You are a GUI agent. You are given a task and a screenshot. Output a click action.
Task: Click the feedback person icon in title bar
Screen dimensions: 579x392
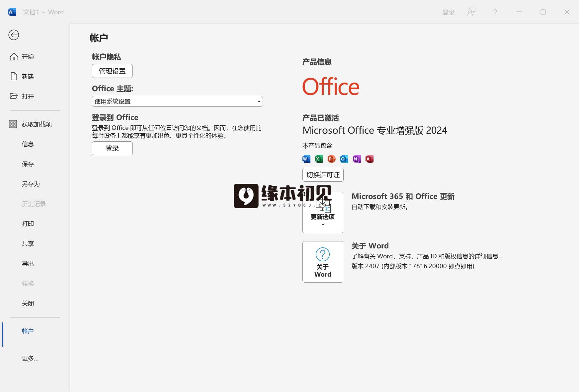pos(471,12)
